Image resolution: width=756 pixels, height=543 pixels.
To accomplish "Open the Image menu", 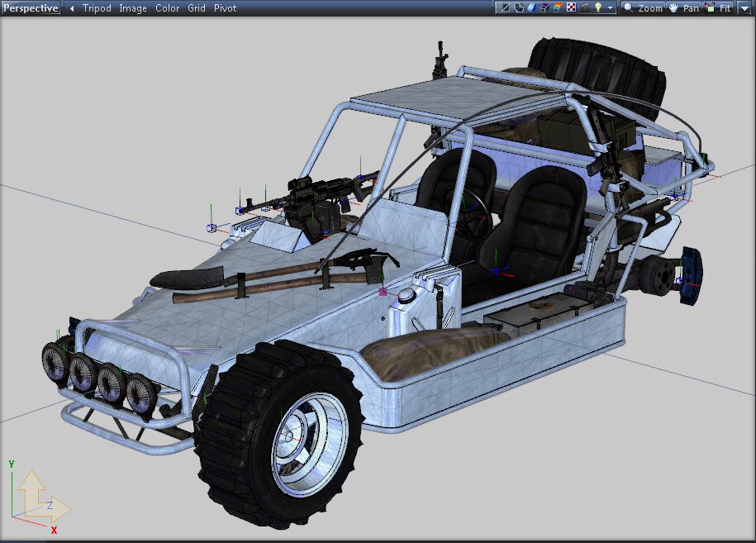I will click(133, 8).
